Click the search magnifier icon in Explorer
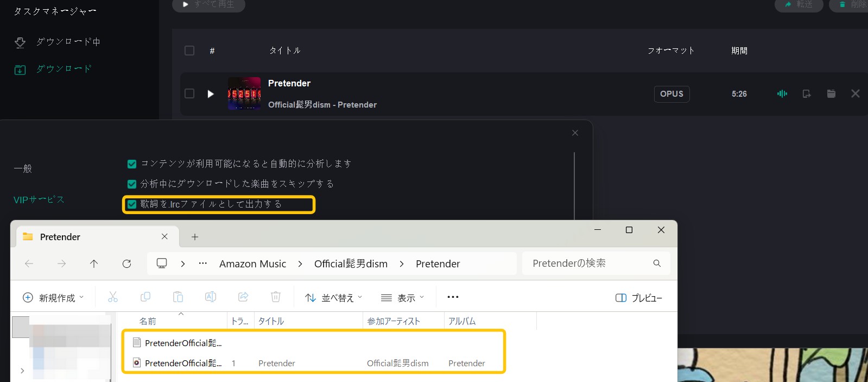This screenshot has height=382, width=868. coord(657,264)
